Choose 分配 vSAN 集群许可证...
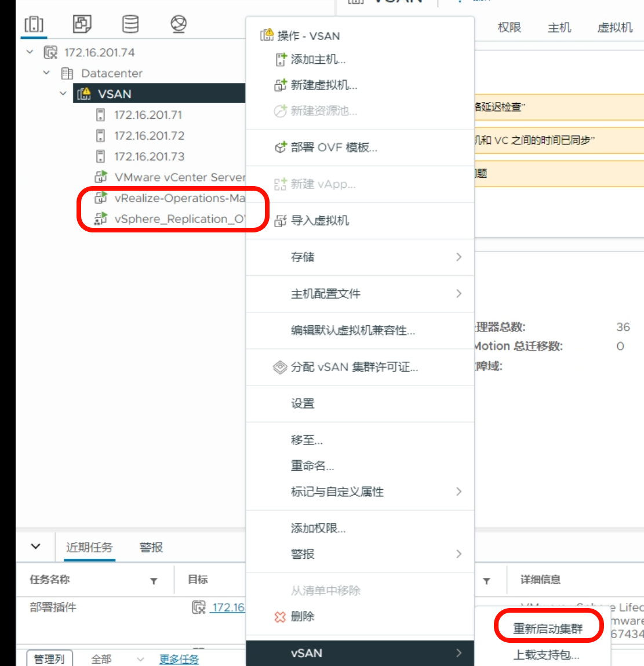Image resolution: width=644 pixels, height=666 pixels. tap(354, 367)
